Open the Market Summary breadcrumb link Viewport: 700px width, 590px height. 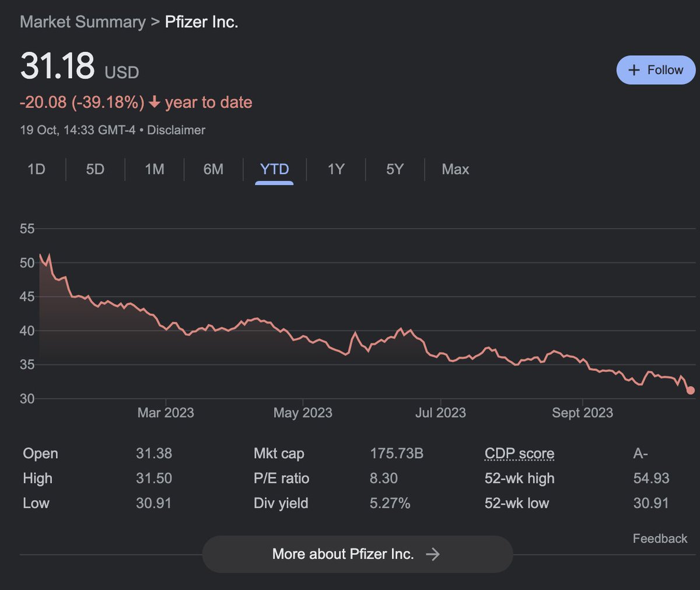coord(83,22)
